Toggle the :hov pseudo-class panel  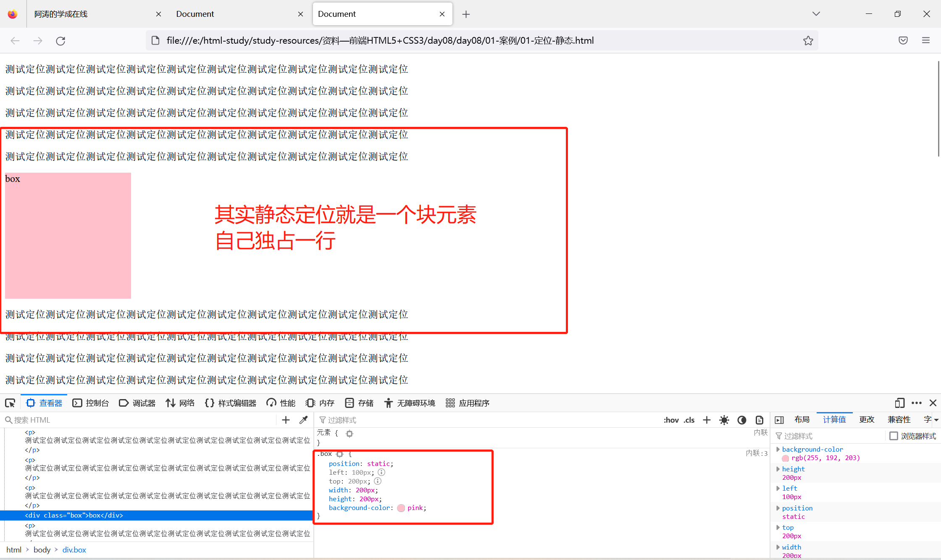(671, 420)
